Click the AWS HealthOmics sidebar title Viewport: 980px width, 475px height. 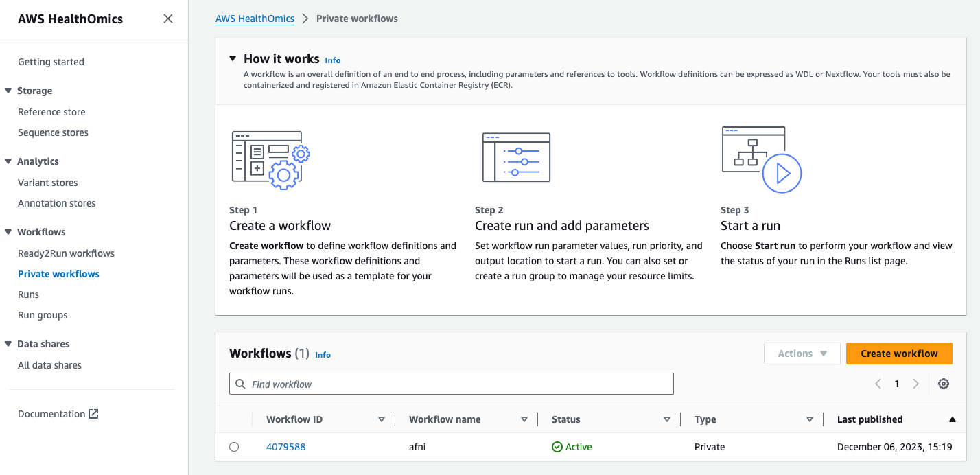70,19
